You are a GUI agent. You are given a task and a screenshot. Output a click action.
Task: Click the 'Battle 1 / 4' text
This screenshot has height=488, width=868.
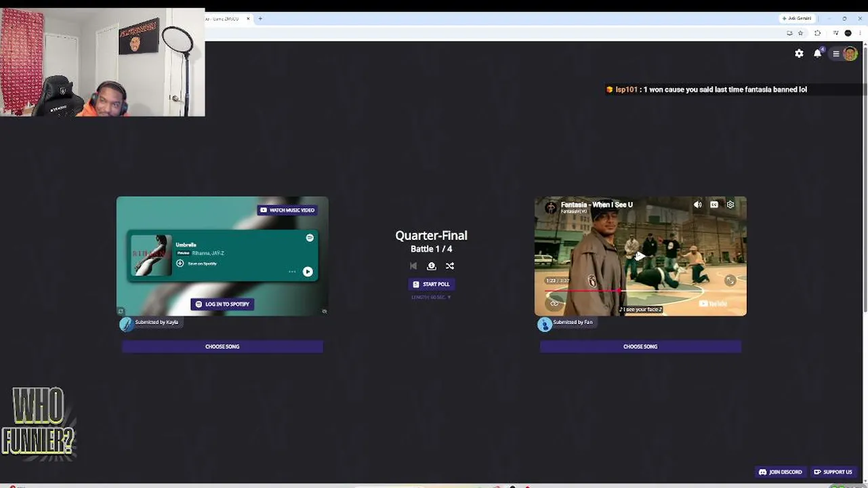(x=431, y=249)
